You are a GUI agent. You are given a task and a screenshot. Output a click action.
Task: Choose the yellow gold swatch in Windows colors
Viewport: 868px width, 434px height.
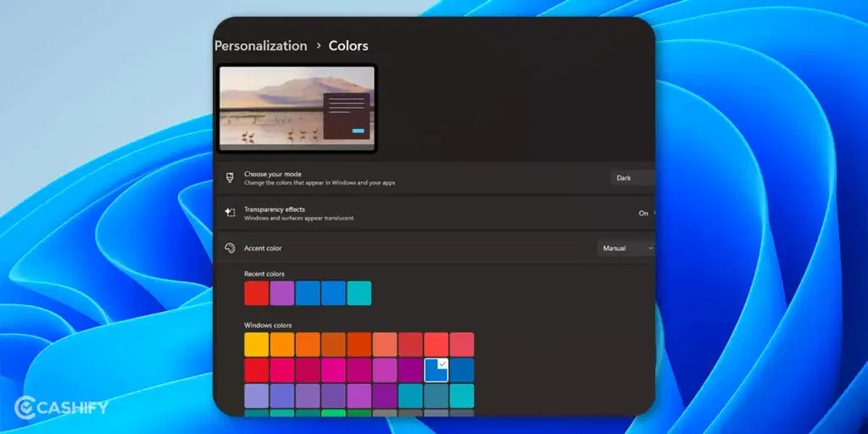pos(256,344)
